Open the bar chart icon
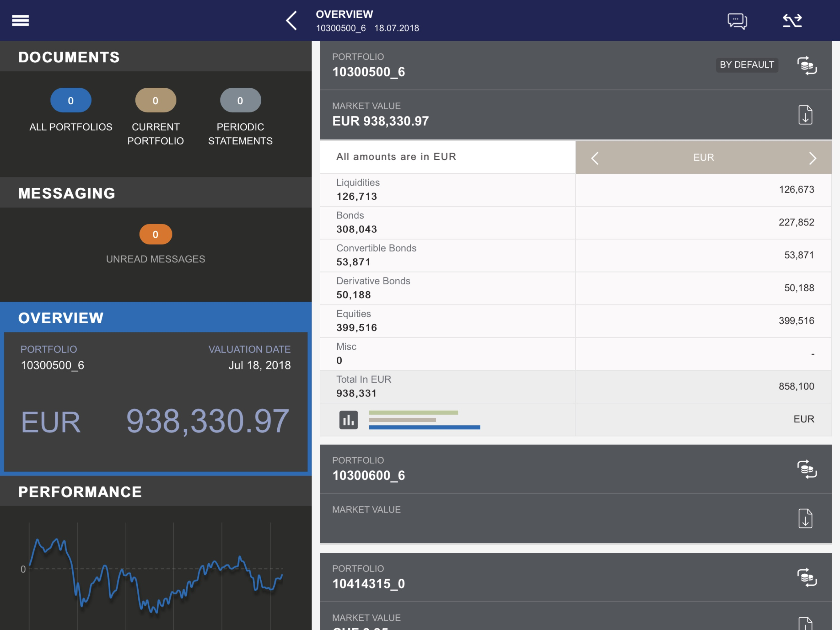 348,420
